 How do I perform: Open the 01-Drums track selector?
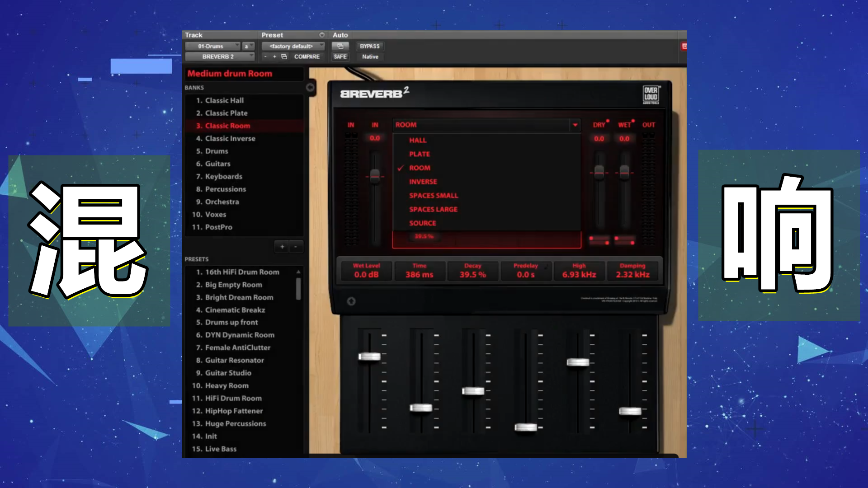(x=212, y=46)
